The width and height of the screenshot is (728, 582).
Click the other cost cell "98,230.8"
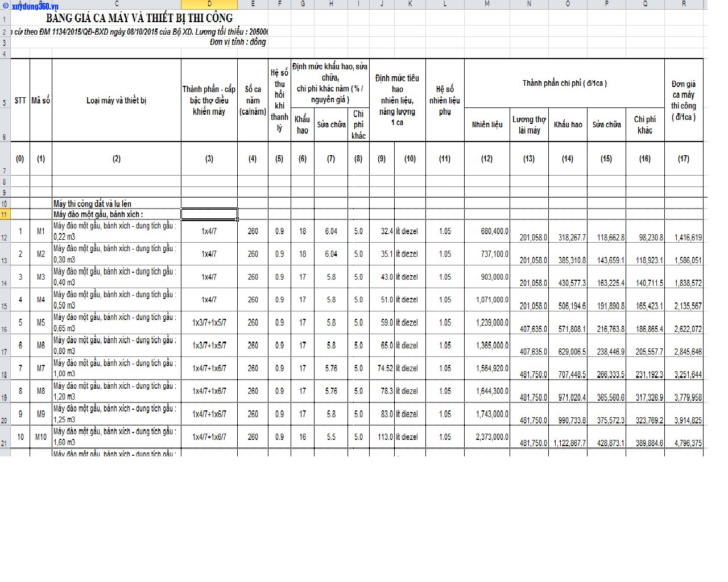645,231
